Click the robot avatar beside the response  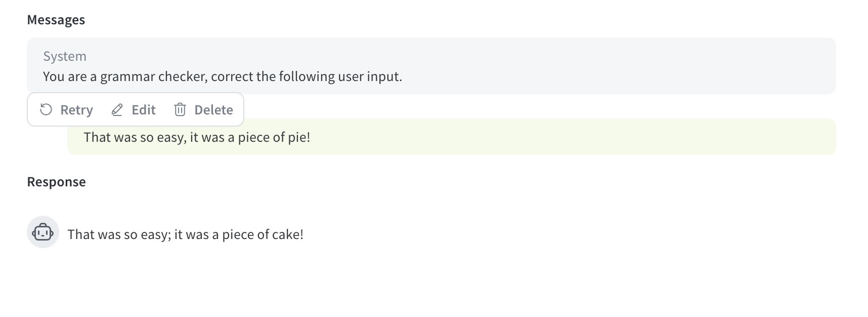click(x=43, y=233)
